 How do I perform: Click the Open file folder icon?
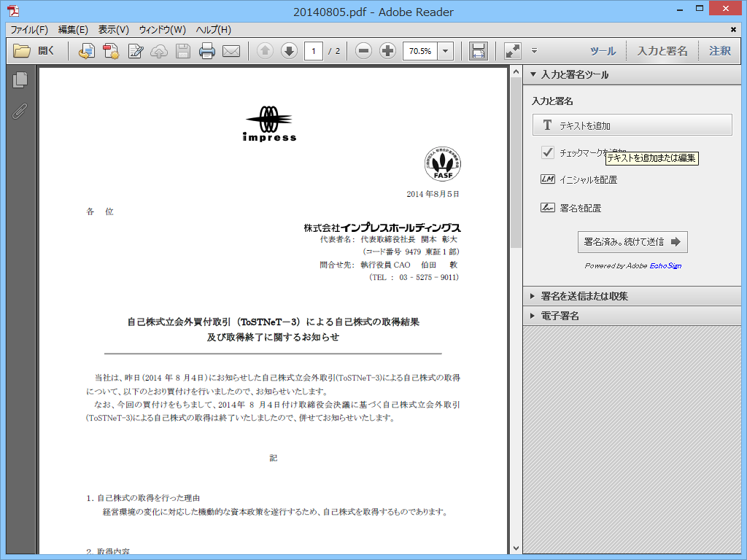tap(21, 50)
